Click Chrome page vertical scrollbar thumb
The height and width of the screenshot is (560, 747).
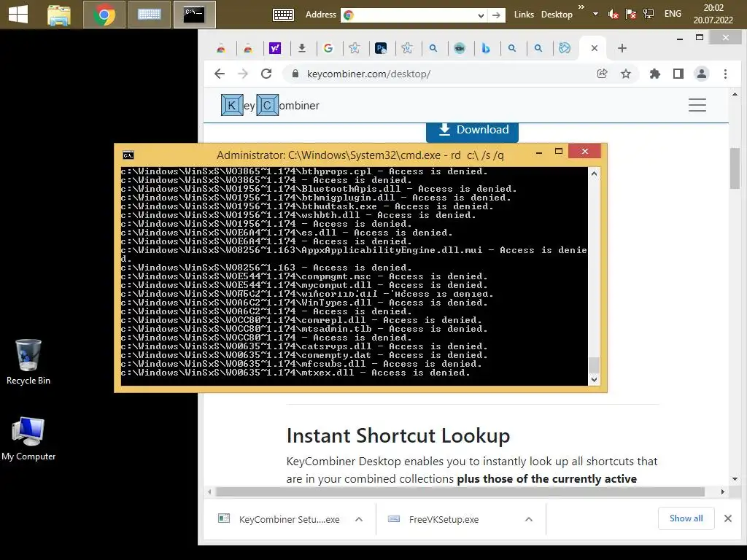735,168
